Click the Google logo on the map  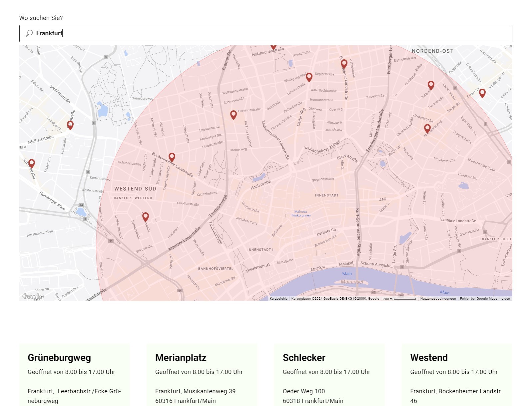click(32, 296)
